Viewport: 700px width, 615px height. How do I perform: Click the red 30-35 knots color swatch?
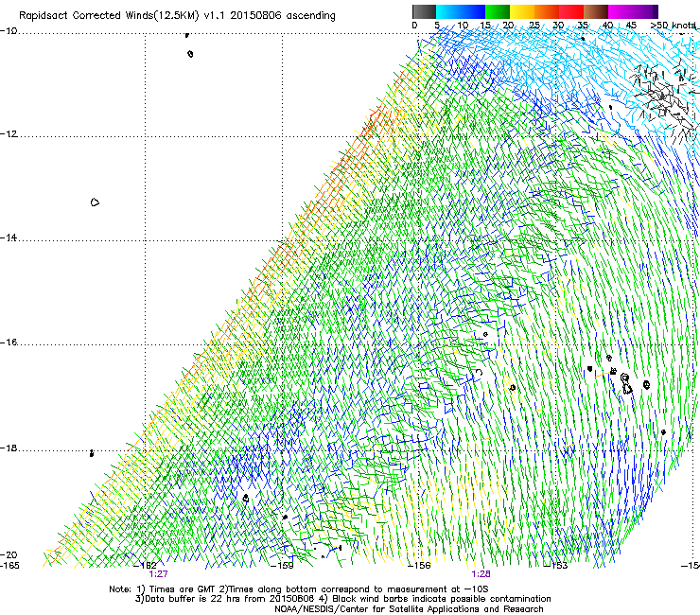571,11
